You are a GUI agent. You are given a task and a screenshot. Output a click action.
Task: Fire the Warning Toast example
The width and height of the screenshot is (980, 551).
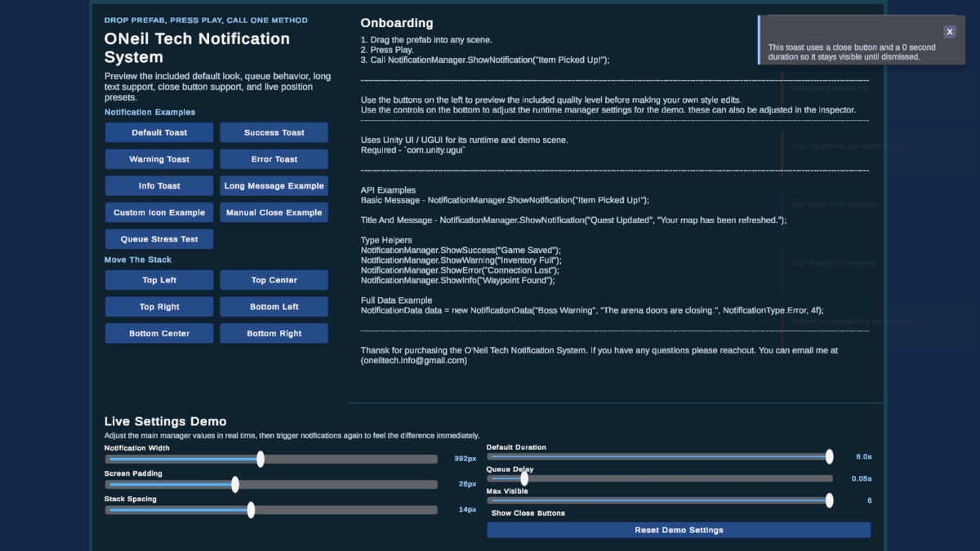[159, 159]
